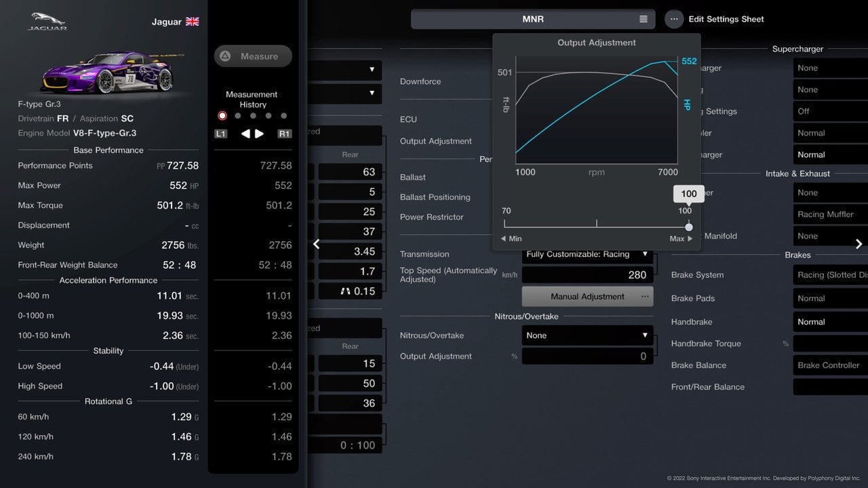This screenshot has height=488, width=868.
Task: Click the Measure button
Action: click(x=253, y=56)
